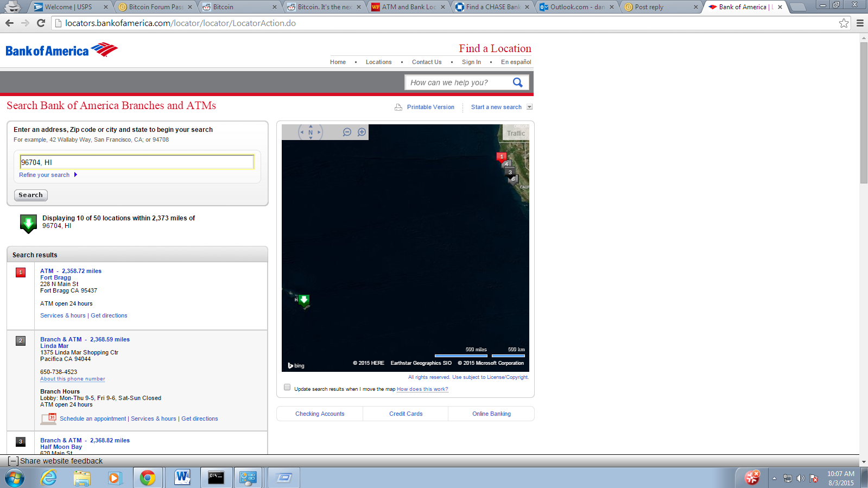The width and height of the screenshot is (868, 488).
Task: Click About this phone number link
Action: click(73, 379)
